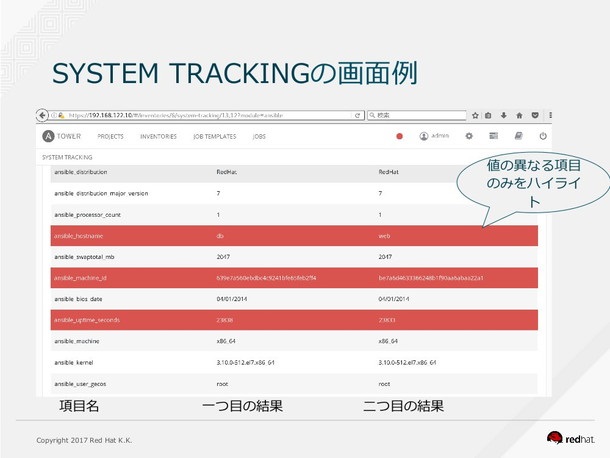Select highlighted ansible_machine_id label
This screenshot has width=610, height=458.
click(80, 278)
